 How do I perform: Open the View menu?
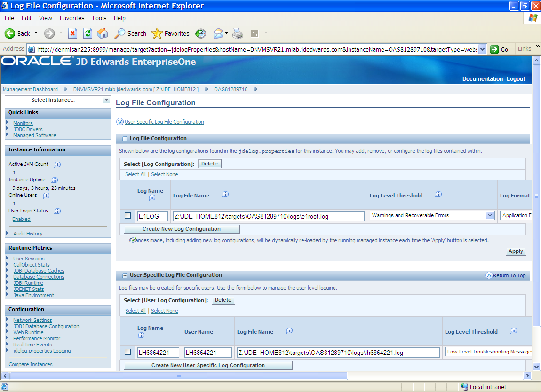point(46,18)
